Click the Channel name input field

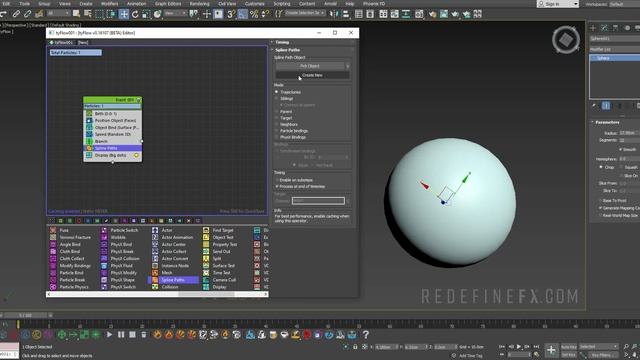click(x=318, y=201)
